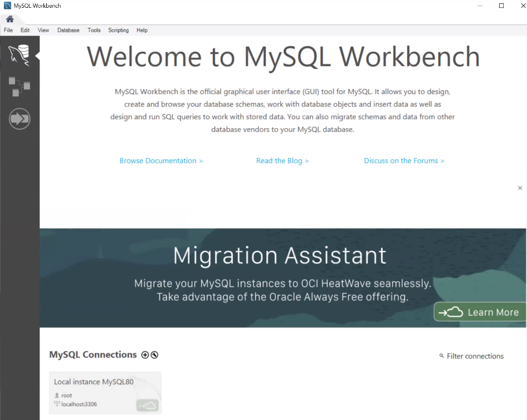Open the Tools menu

click(x=94, y=30)
